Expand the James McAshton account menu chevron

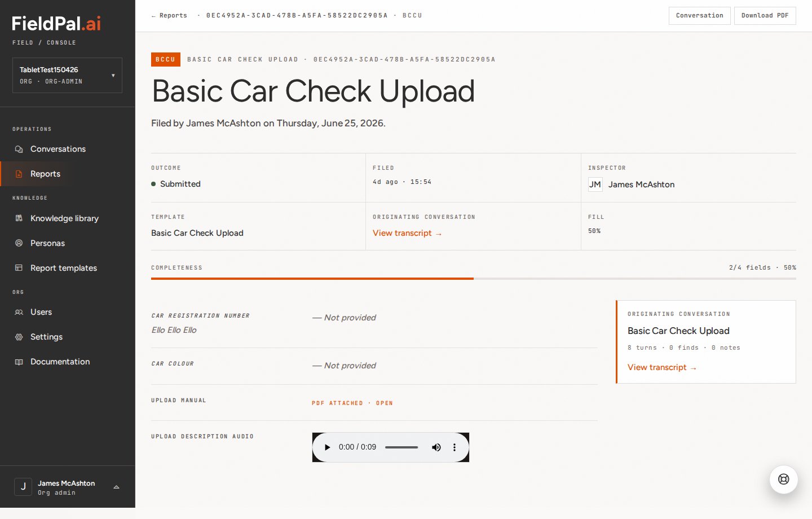[116, 487]
